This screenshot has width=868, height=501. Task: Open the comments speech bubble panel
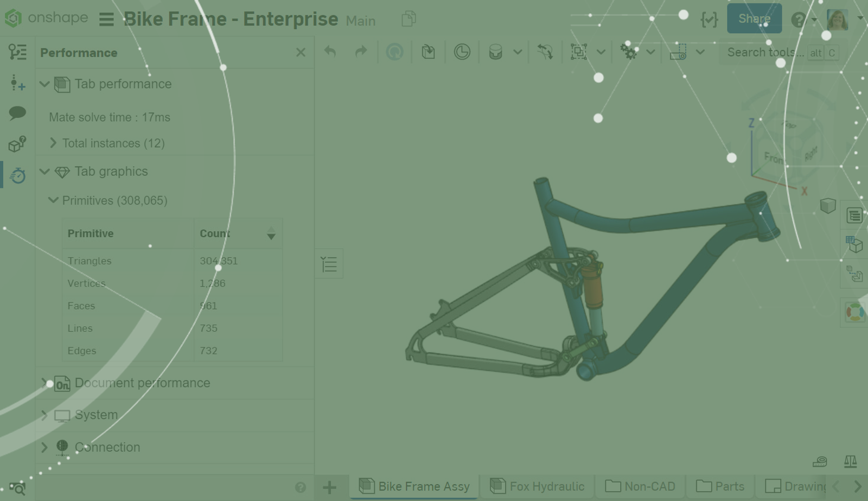pos(17,113)
